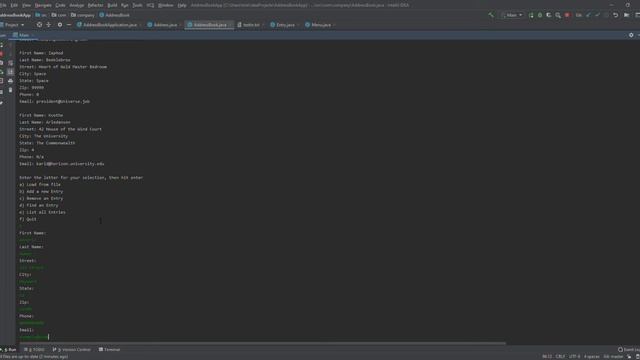This screenshot has width=640, height=360.
Task: Open the Help menu
Action: [182, 5]
